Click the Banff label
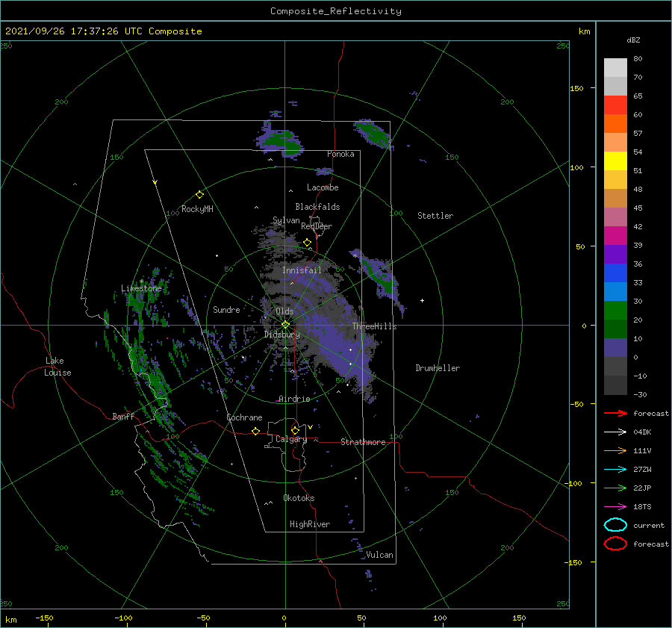672x628 pixels. (x=123, y=416)
